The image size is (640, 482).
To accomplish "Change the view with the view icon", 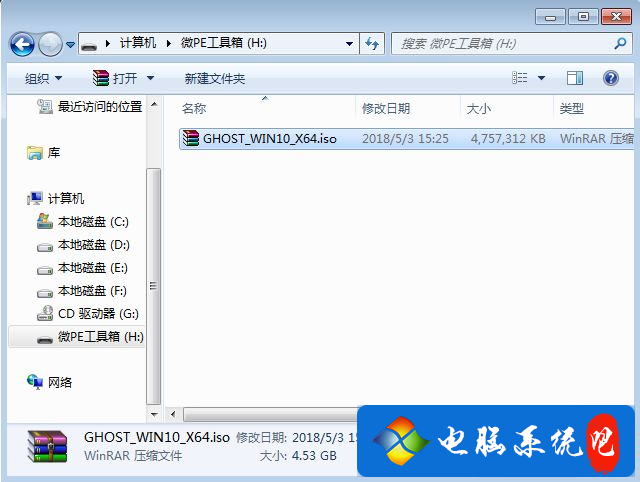I will (520, 78).
